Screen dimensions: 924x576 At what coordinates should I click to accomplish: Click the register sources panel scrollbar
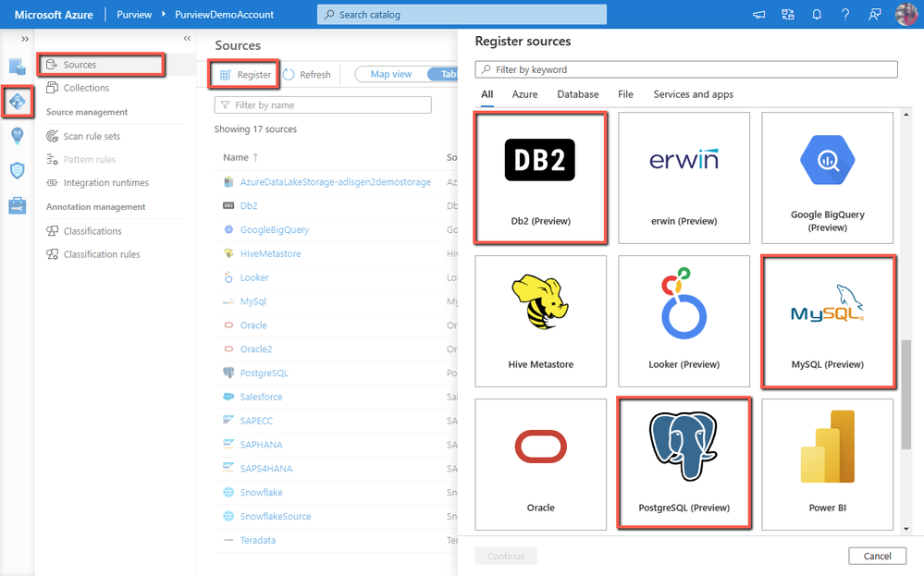point(906,394)
